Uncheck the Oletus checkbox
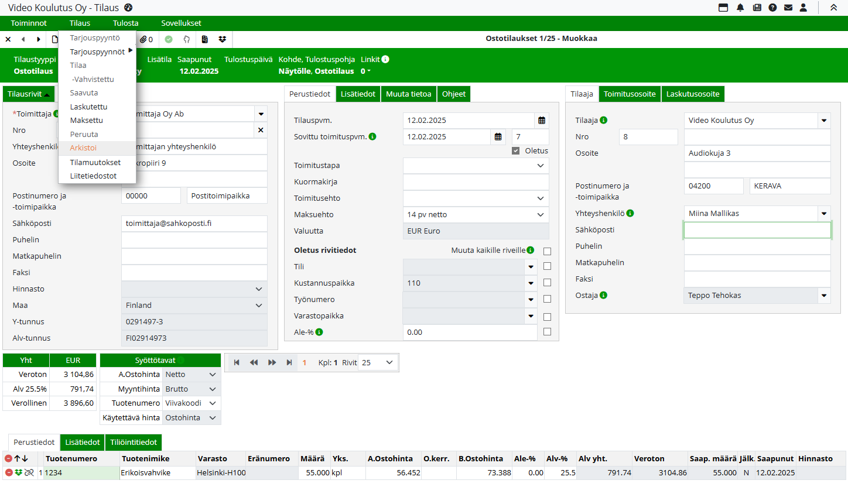The image size is (848, 504). [515, 151]
